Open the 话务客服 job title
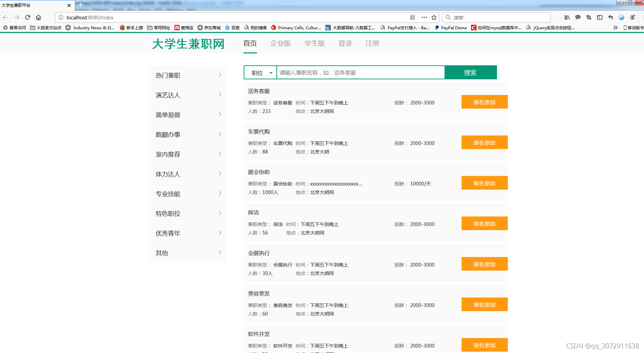 coord(259,91)
